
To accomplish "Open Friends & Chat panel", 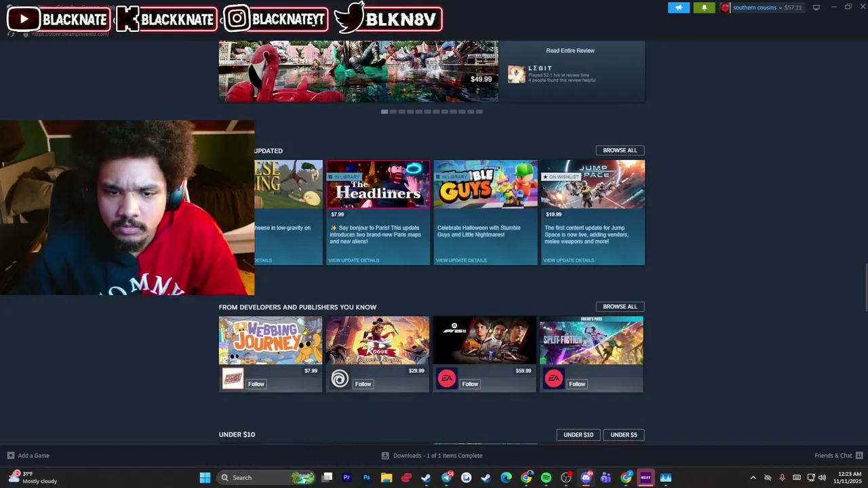I will coord(838,455).
